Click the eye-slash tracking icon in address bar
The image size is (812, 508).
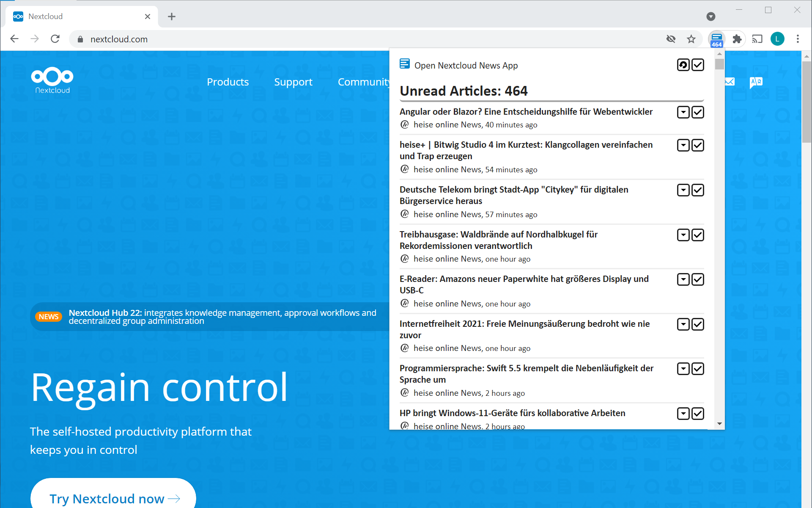[x=671, y=39]
